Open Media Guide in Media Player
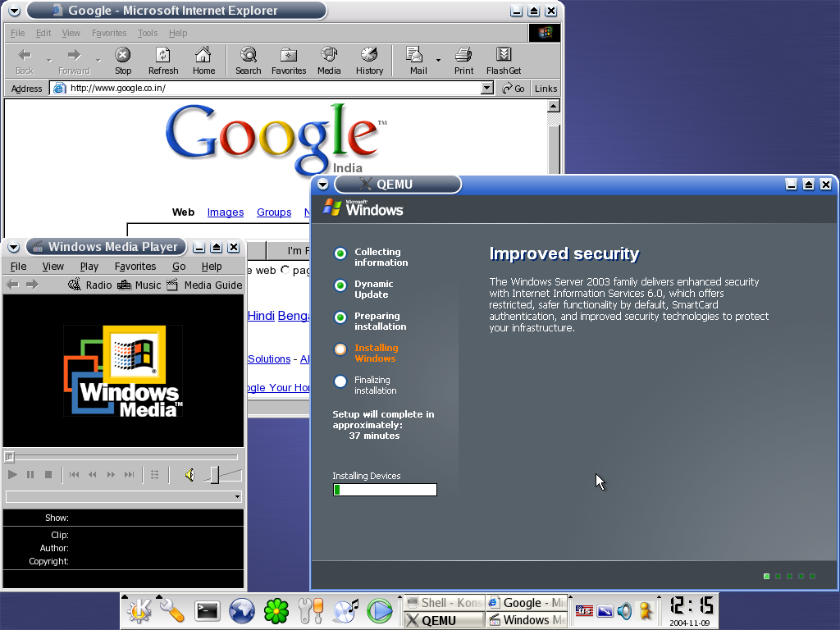Viewport: 840px width, 630px height. point(204,285)
